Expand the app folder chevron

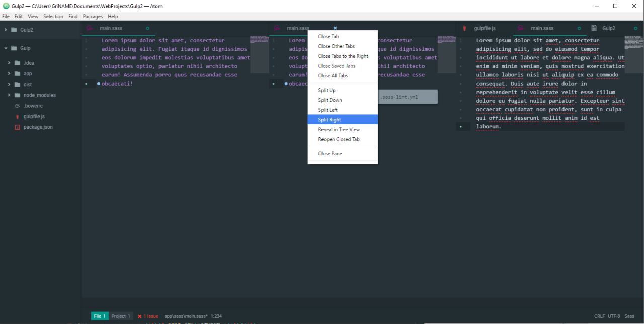pyautogui.click(x=9, y=73)
